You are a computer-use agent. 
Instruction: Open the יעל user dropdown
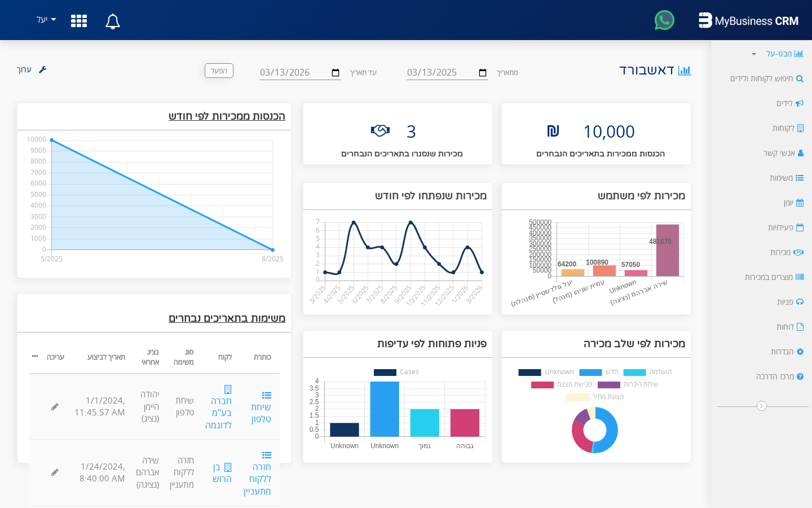pos(45,19)
